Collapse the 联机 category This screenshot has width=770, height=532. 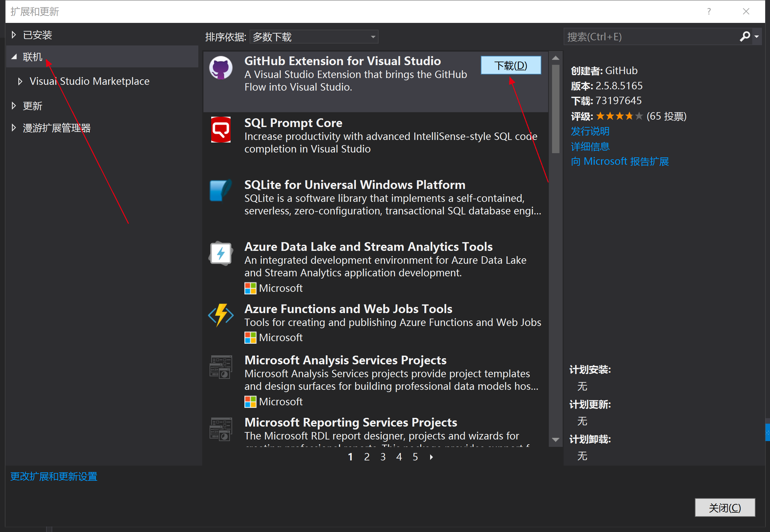coord(14,57)
